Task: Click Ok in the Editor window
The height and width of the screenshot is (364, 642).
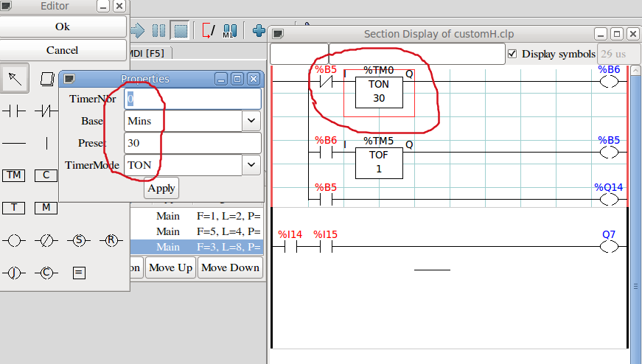Action: click(63, 27)
